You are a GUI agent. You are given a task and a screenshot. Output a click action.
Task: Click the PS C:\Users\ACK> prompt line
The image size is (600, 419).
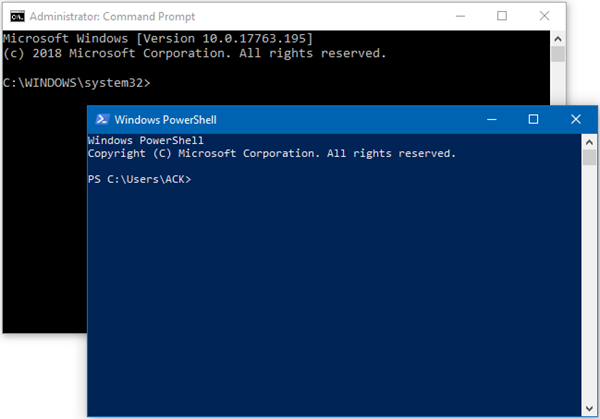pos(139,180)
